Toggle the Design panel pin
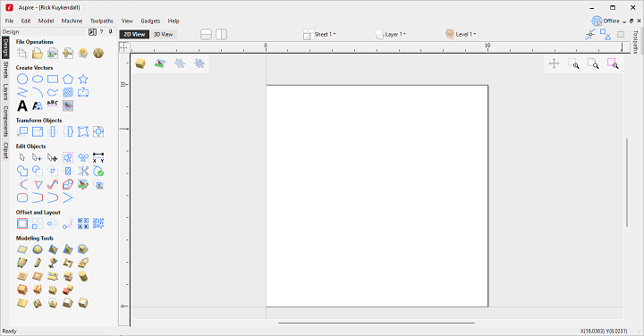 (x=111, y=31)
